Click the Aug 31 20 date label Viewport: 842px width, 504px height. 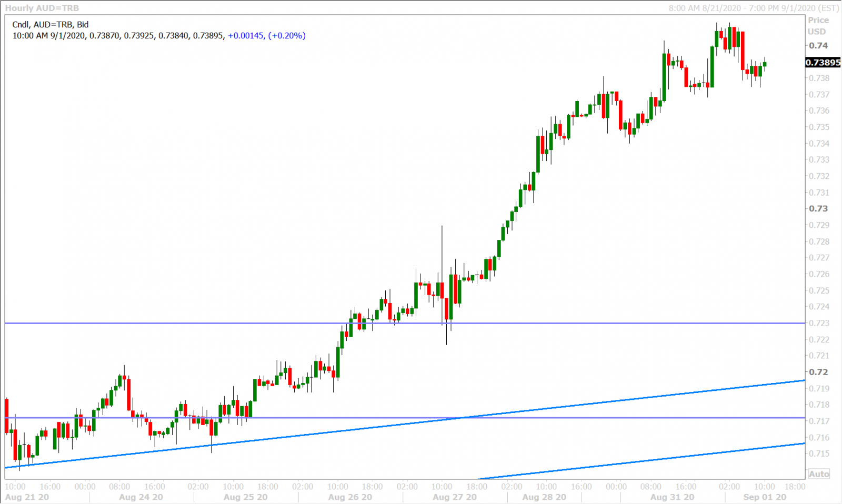pos(672,497)
